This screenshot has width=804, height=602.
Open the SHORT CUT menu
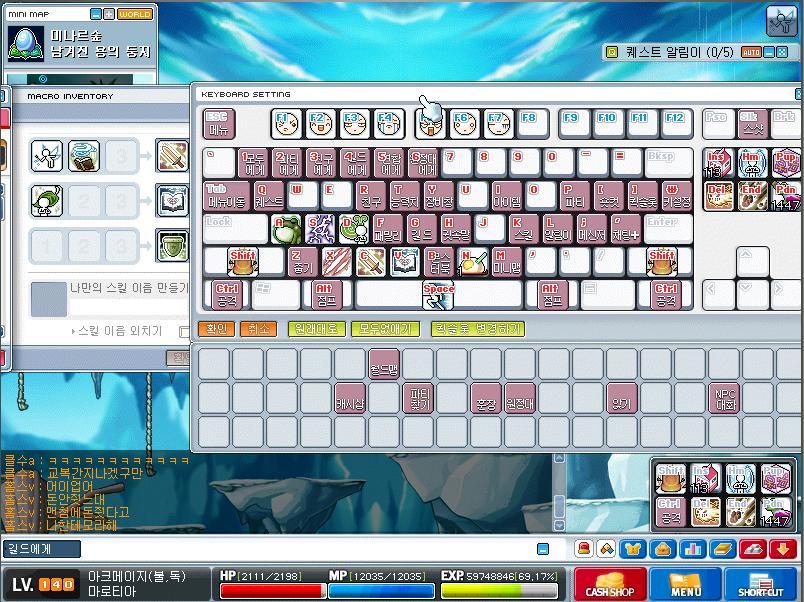(x=761, y=585)
